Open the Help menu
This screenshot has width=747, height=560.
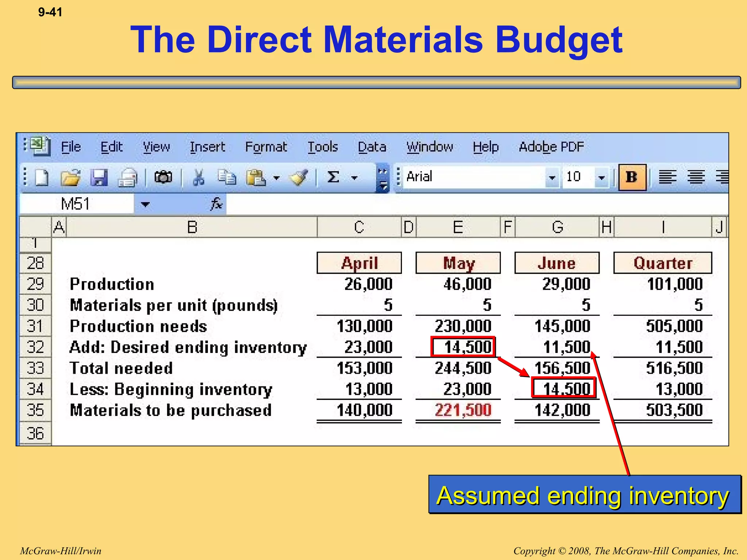[x=486, y=147]
